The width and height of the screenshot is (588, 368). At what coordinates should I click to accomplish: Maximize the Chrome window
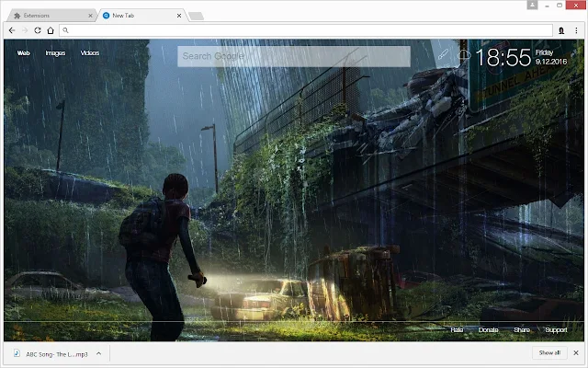click(560, 6)
